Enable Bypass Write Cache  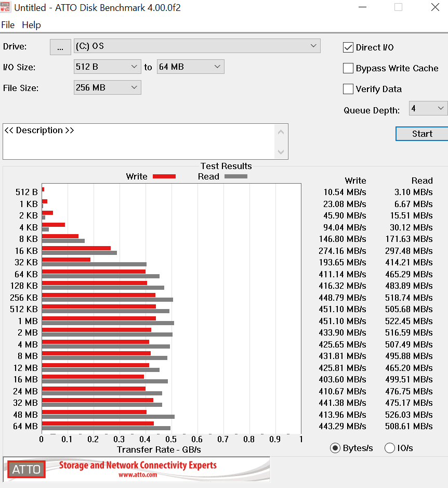pyautogui.click(x=348, y=68)
